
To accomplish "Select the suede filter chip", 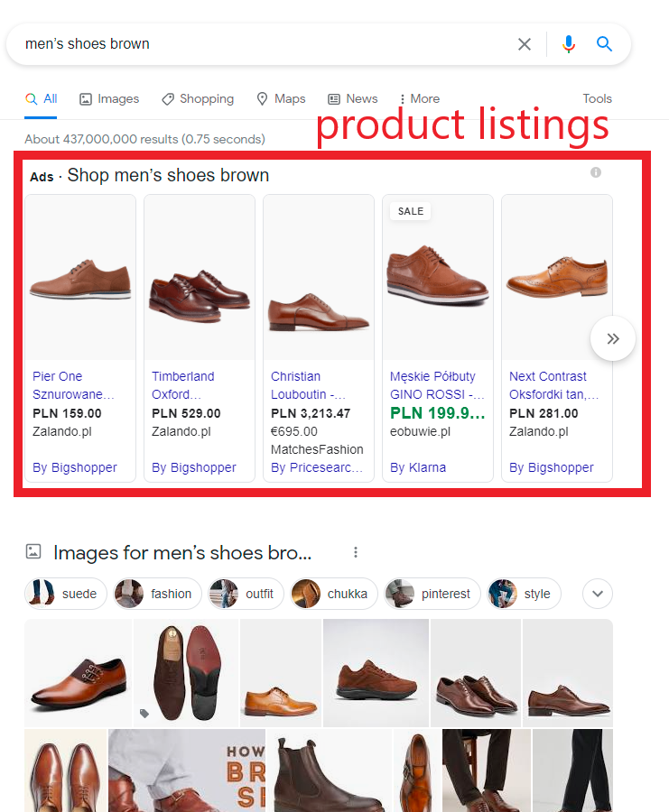I will point(66,594).
